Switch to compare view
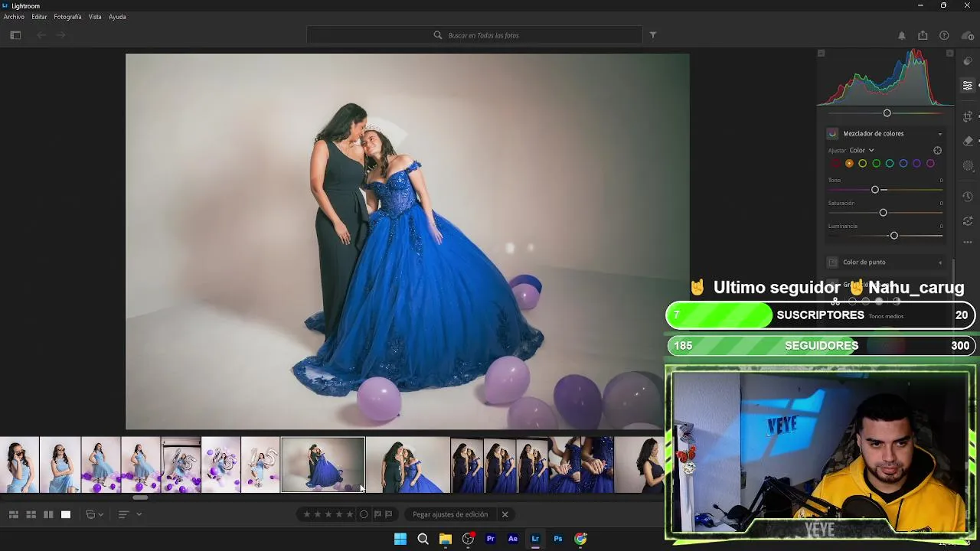The width and height of the screenshot is (980, 551). 48,515
